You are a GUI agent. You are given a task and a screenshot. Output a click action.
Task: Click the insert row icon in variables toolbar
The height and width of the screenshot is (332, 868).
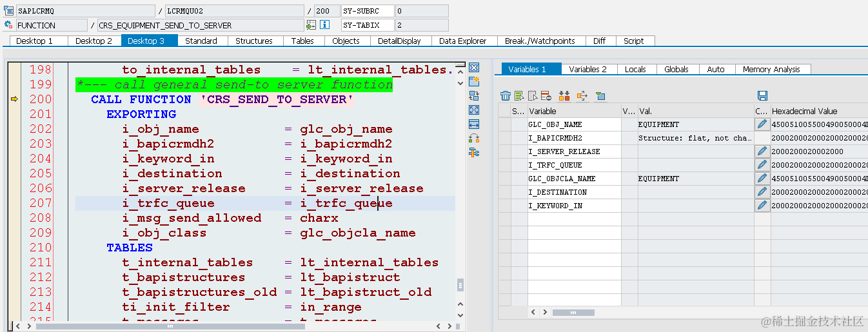[519, 96]
